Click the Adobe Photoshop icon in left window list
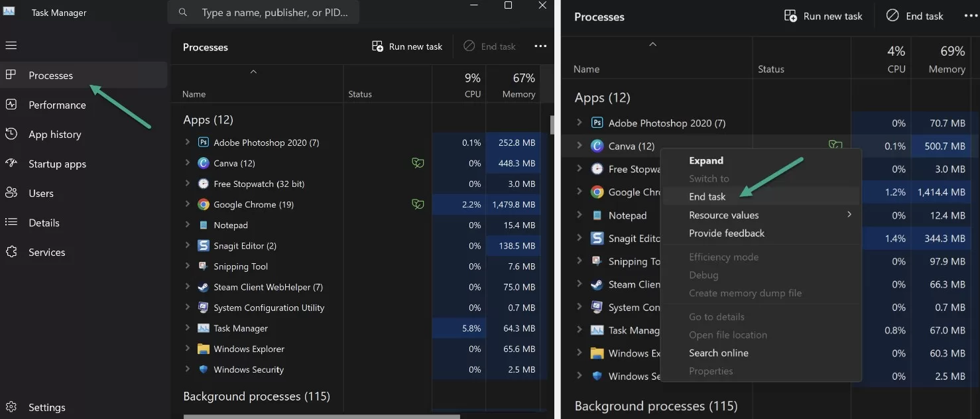 click(204, 143)
